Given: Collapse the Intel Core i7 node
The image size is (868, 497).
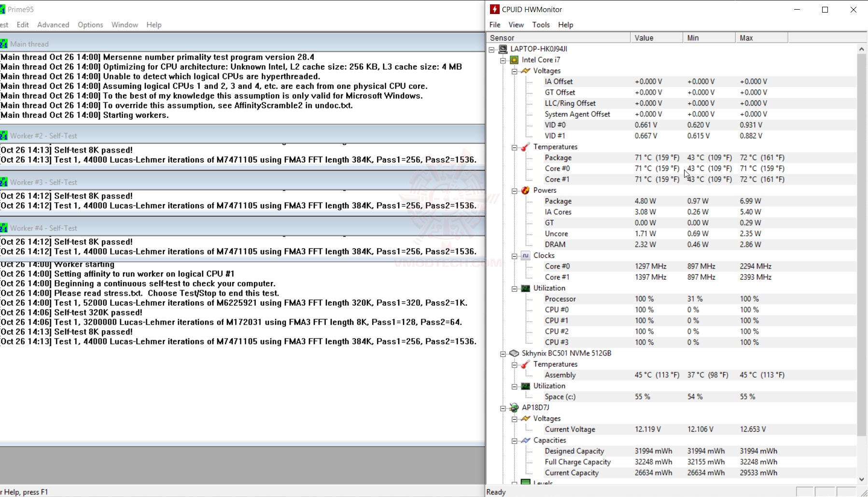Looking at the screenshot, I should [x=503, y=60].
